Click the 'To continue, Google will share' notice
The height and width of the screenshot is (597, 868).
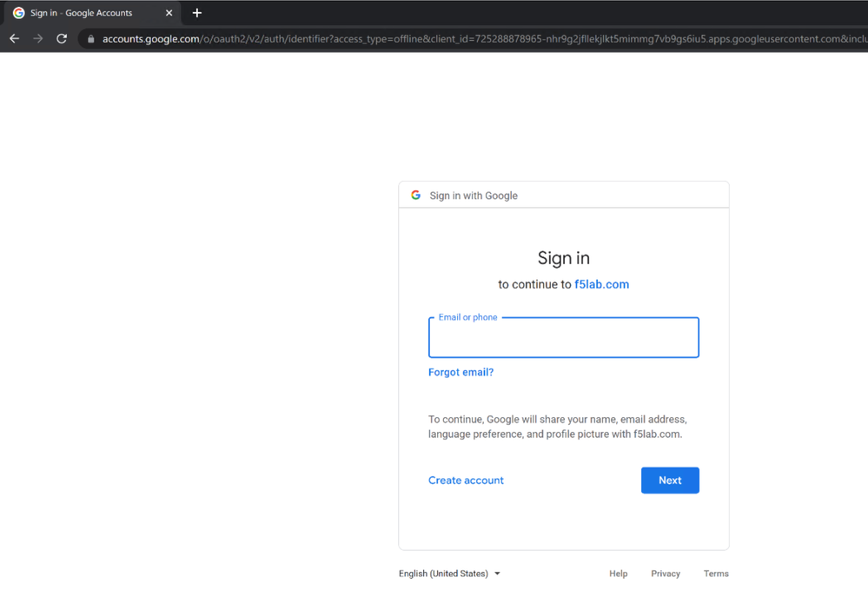[x=558, y=427]
